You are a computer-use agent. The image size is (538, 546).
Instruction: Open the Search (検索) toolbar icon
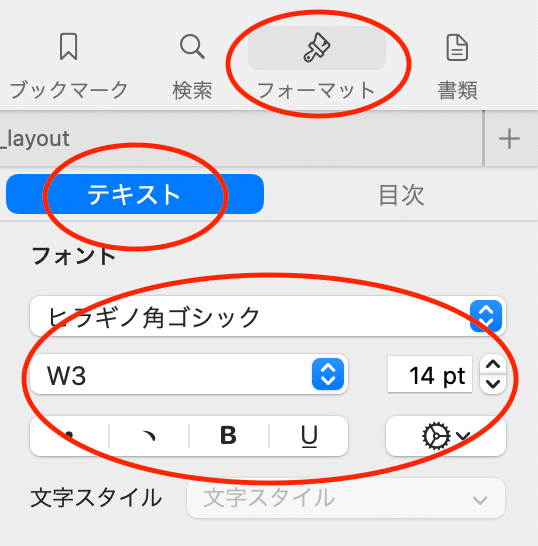pyautogui.click(x=192, y=47)
